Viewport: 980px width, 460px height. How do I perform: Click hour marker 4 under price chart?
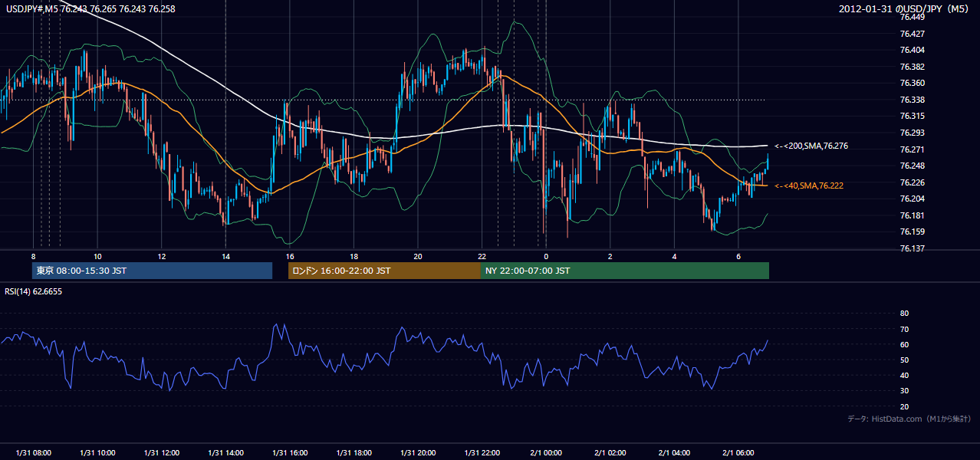[x=674, y=256]
